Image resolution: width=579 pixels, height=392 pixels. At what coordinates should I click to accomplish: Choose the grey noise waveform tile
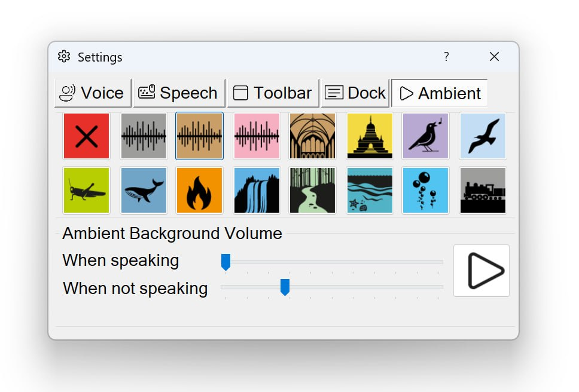144,136
